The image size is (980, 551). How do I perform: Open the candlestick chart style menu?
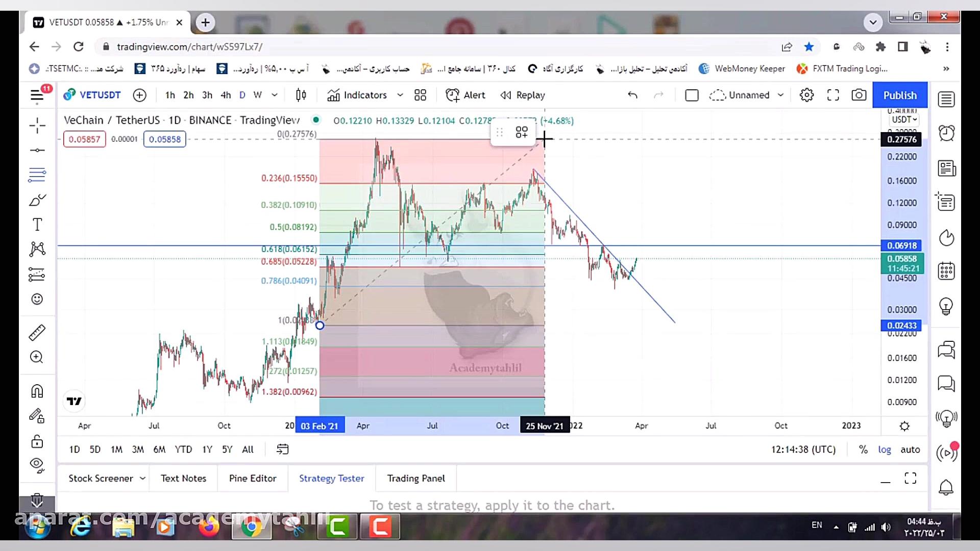tap(301, 95)
